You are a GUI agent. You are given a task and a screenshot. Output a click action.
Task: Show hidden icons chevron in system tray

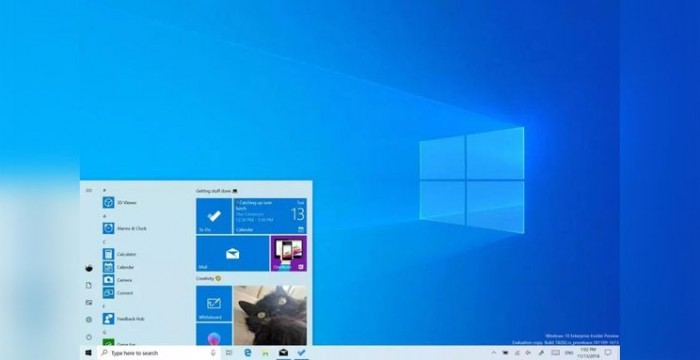(494, 353)
